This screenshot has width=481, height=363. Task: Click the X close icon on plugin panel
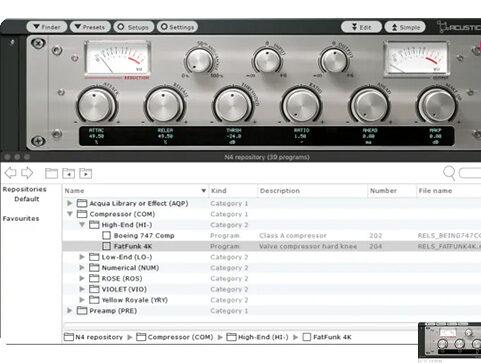tap(38, 43)
